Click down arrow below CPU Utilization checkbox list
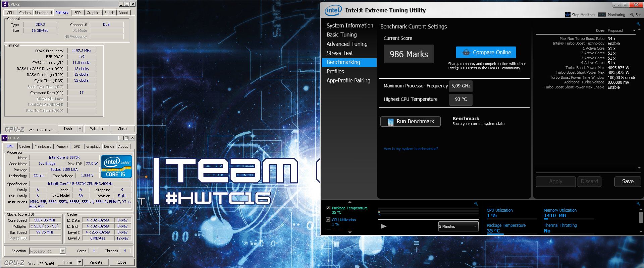 350,232
